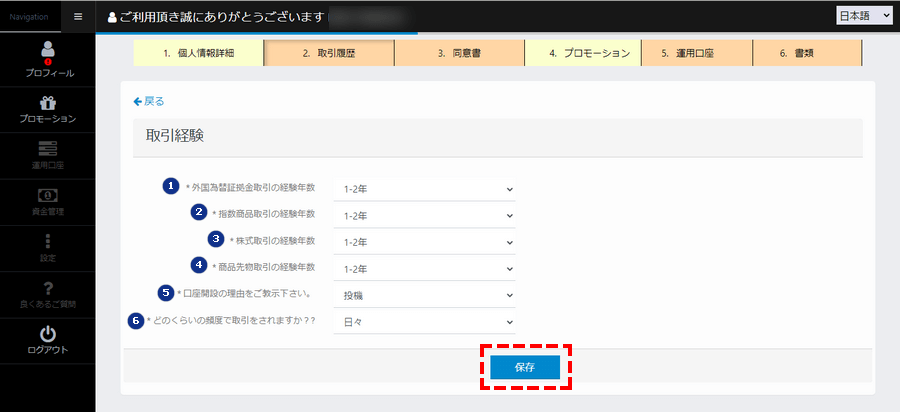900x412 pixels.
Task: Click the どのくらいの頻度で取引をされますか label
Action: coord(233,320)
